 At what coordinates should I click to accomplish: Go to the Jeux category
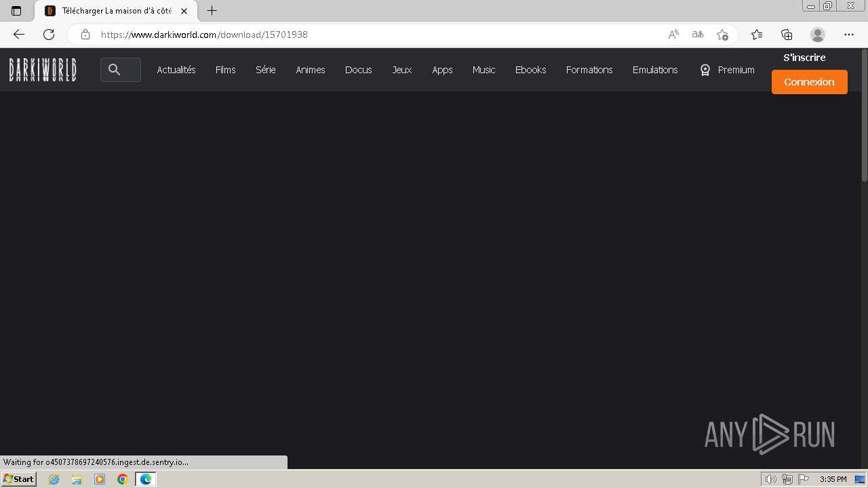click(x=402, y=70)
